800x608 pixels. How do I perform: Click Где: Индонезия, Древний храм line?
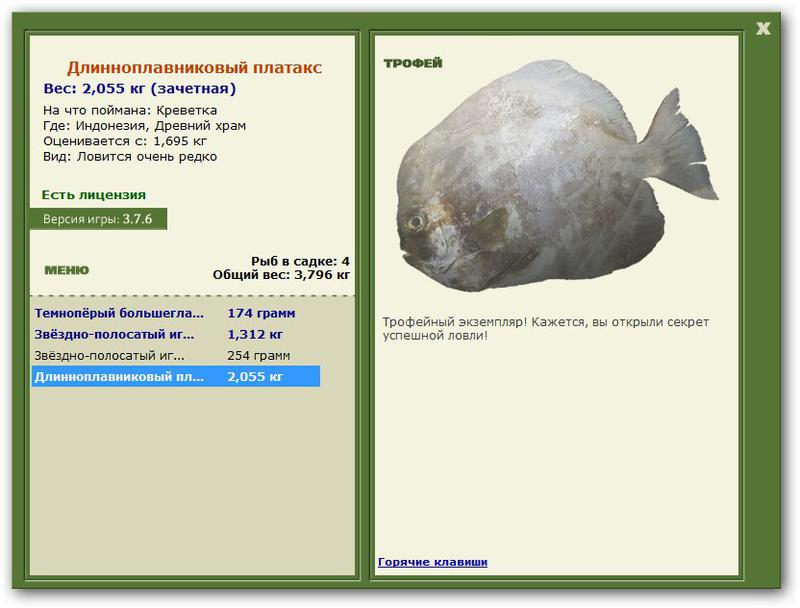coord(144,125)
